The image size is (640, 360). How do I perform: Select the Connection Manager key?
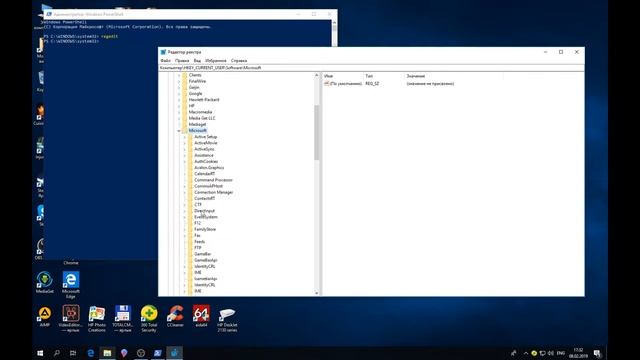213,192
